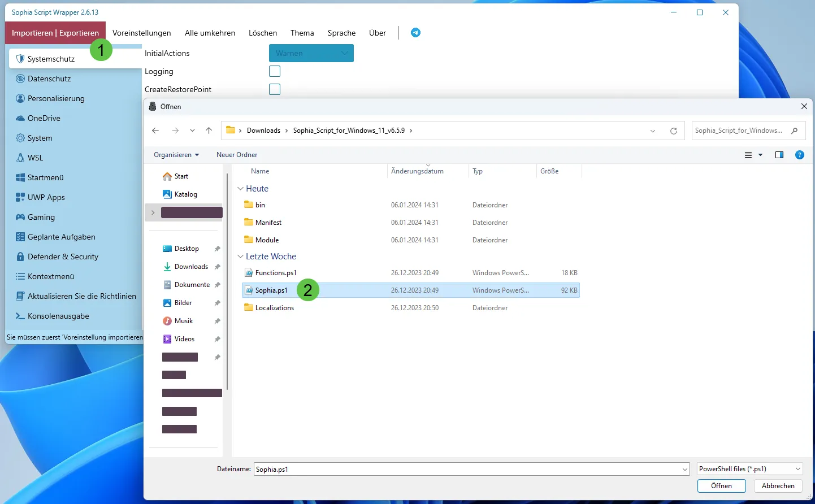Open file dialog help icon
Screen dimensions: 815x504
800,155
